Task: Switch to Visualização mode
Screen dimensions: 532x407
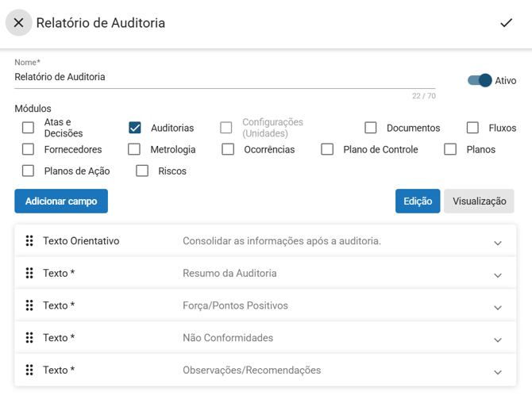Action: point(479,202)
